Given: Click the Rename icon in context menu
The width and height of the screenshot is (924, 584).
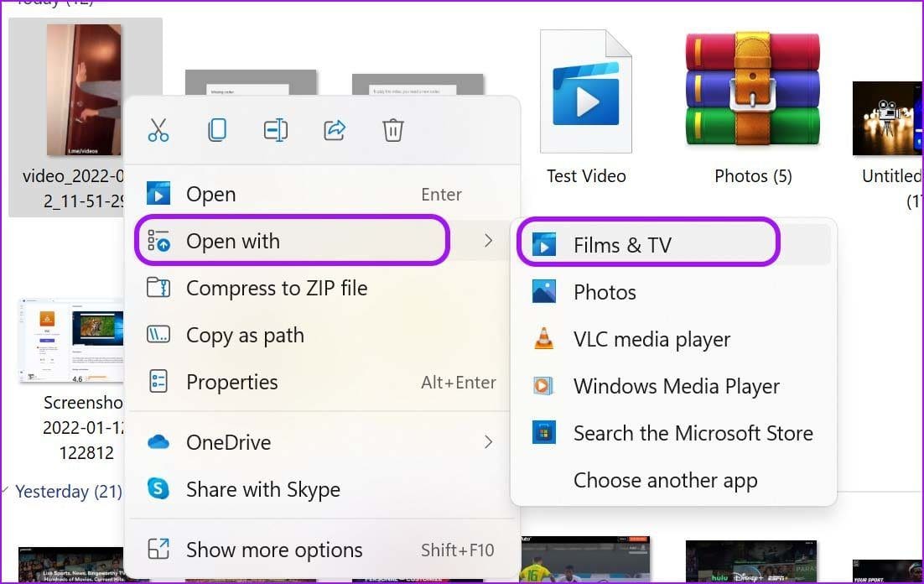Looking at the screenshot, I should [x=276, y=130].
